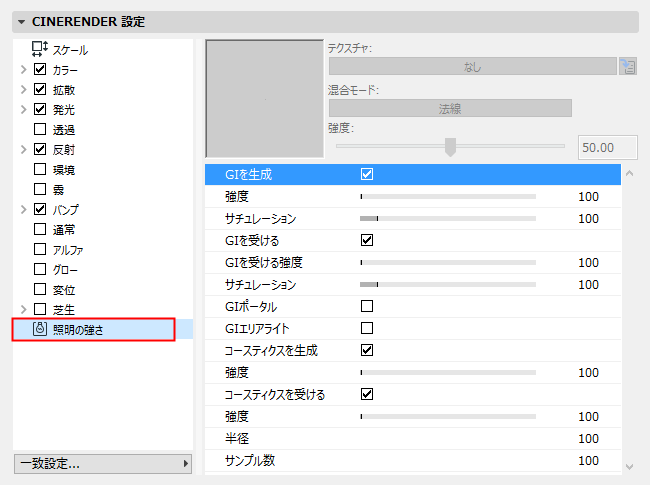Screen dimensions: 650x485
Task: Enable the 芝生 channel checkbox
Action: point(40,309)
